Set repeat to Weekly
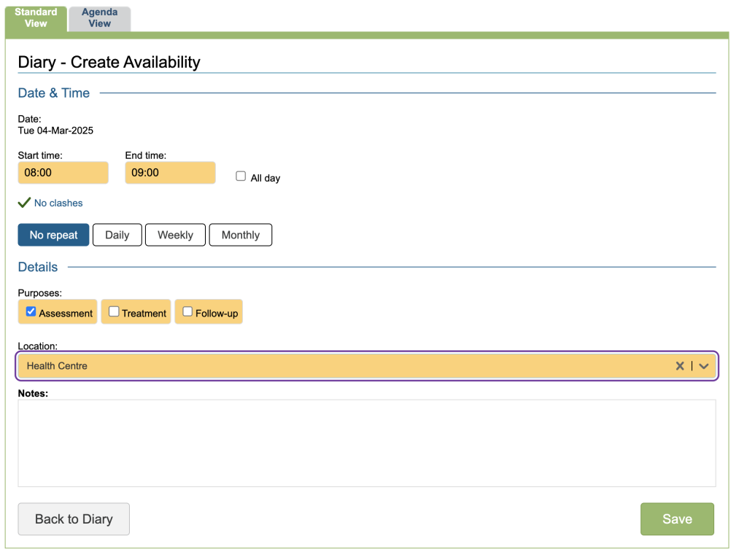The image size is (747, 560). pyautogui.click(x=175, y=235)
